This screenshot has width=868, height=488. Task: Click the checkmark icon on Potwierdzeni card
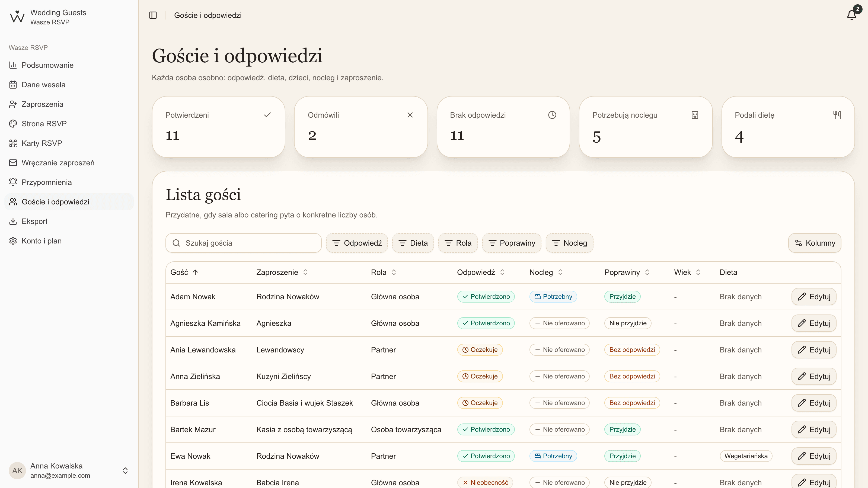[267, 115]
